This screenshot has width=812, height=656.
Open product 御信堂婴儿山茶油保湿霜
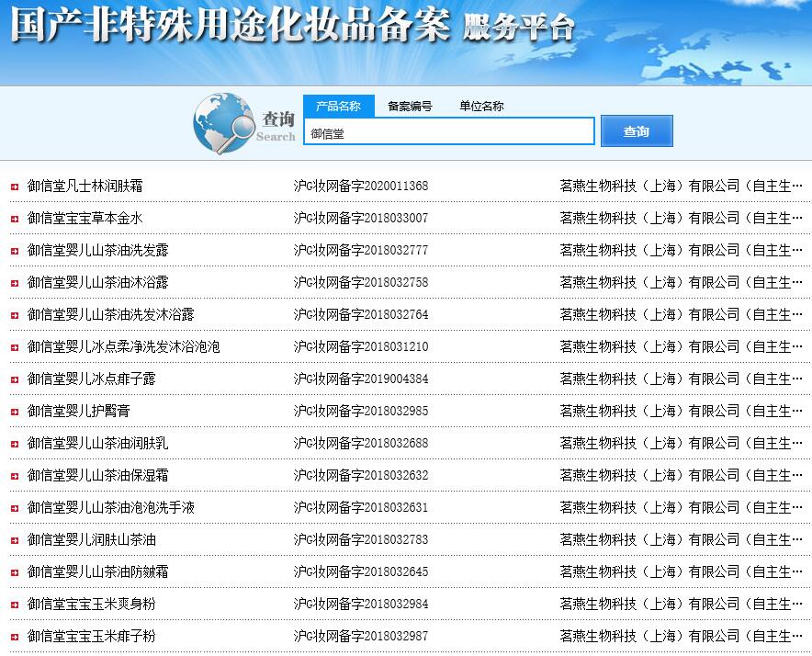tap(98, 475)
